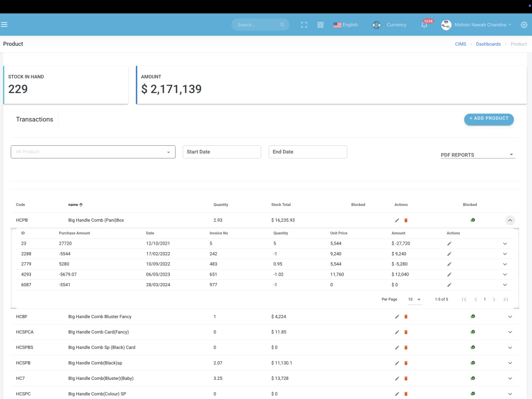Image resolution: width=532 pixels, height=399 pixels.
Task: Open the PDF REPORTS dropdown
Action: pos(478,155)
